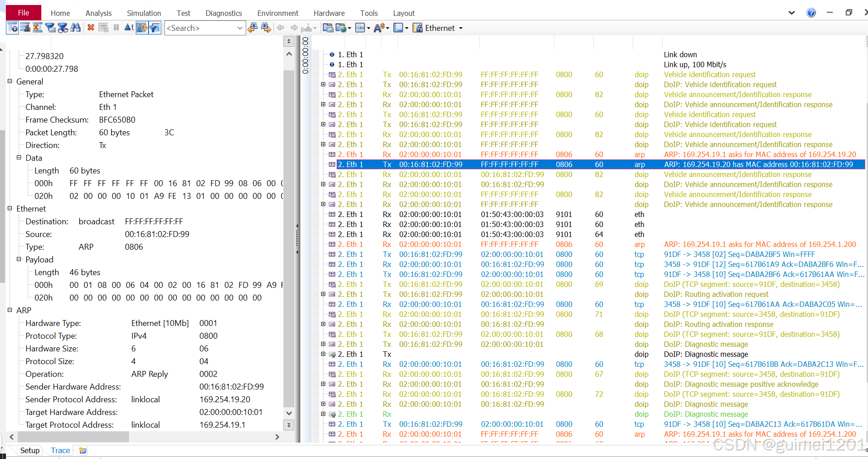Click the statistics view icon
The height and width of the screenshot is (459, 868).
click(25, 28)
